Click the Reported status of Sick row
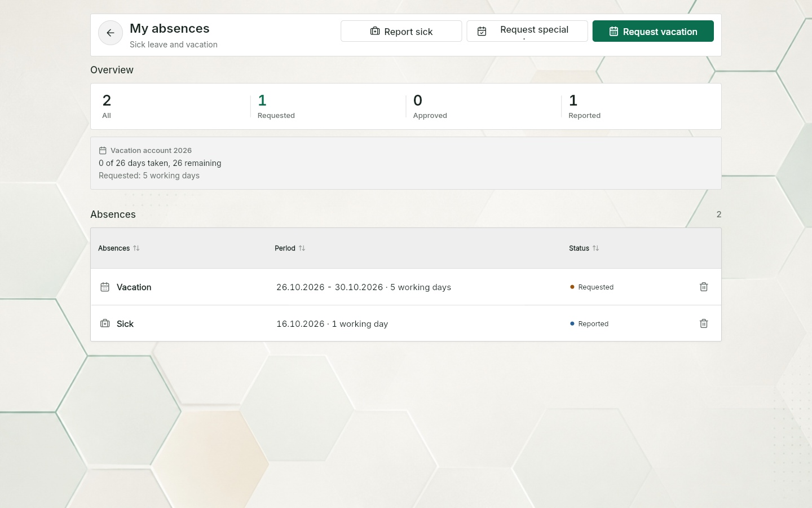 (x=589, y=324)
